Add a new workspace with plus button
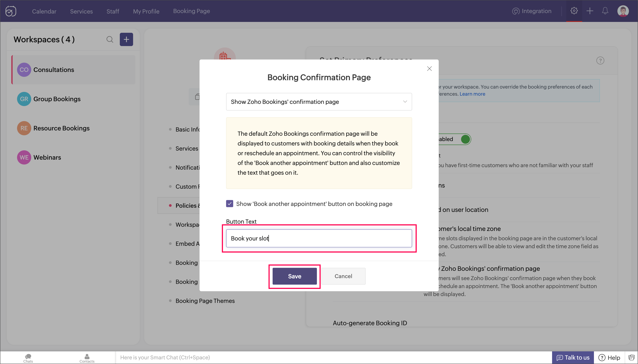638x364 pixels. pyautogui.click(x=126, y=39)
